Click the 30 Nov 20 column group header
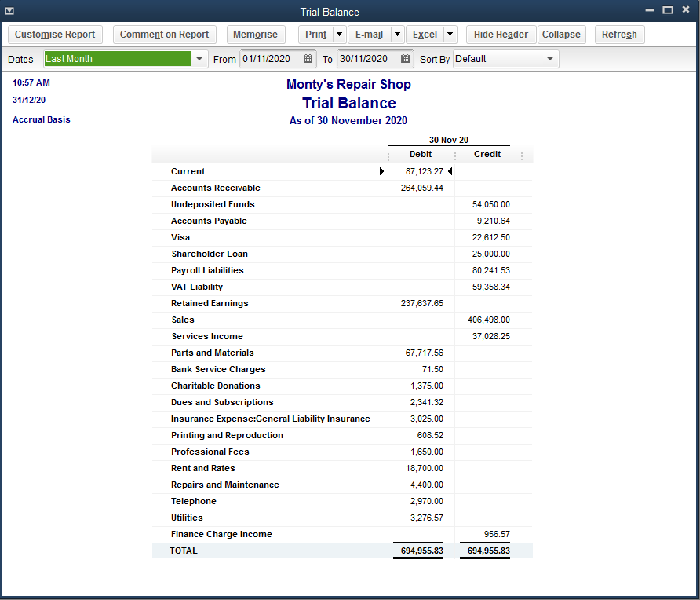 point(449,140)
